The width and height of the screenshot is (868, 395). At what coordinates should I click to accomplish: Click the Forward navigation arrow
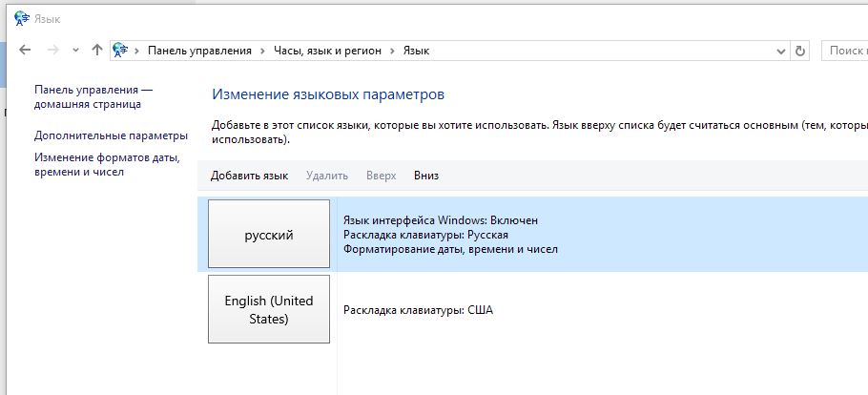pos(53,51)
